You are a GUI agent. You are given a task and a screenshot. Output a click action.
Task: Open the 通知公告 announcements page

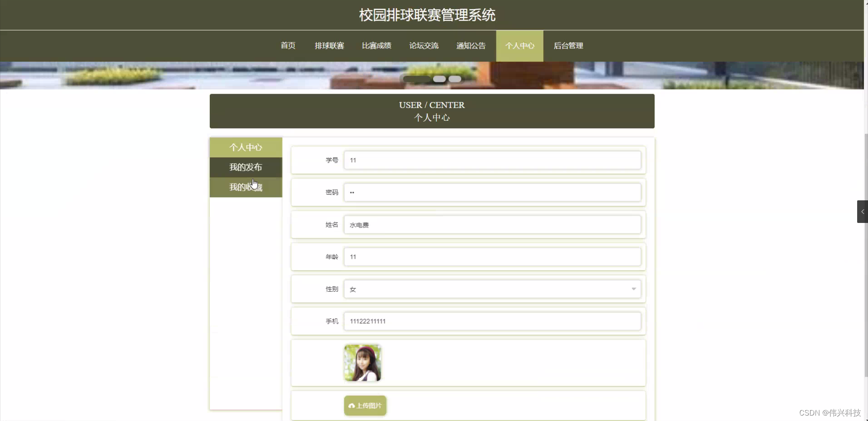471,46
